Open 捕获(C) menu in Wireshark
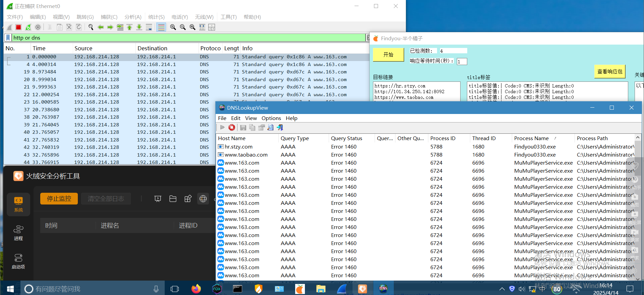Screen dimensions: 644x295 (109, 17)
